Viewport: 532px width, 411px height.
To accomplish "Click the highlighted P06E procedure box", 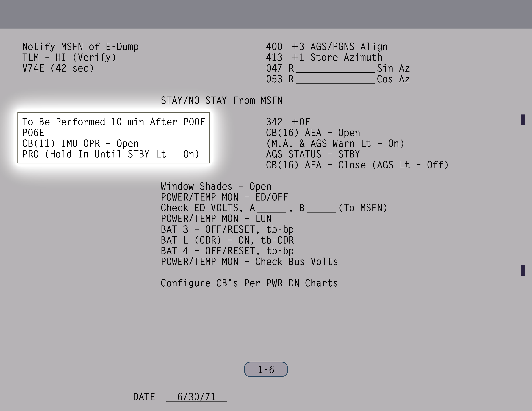I will point(113,138).
